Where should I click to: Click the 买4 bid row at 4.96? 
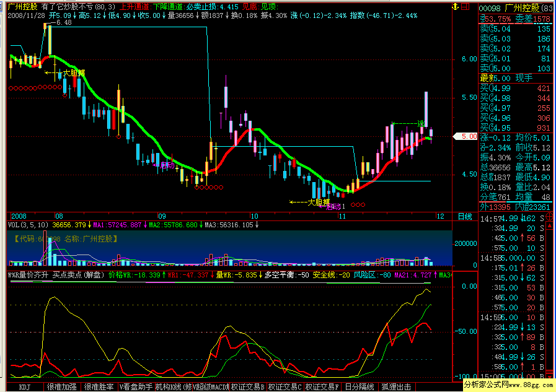click(515, 118)
